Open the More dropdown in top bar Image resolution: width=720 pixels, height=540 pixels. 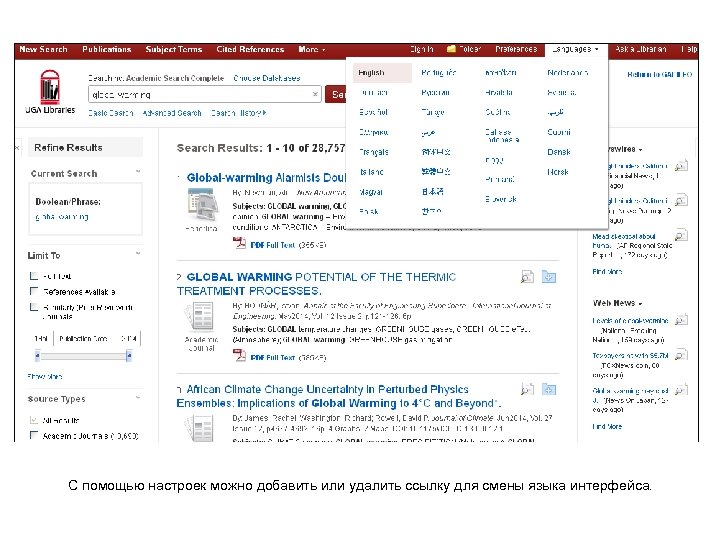[312, 49]
